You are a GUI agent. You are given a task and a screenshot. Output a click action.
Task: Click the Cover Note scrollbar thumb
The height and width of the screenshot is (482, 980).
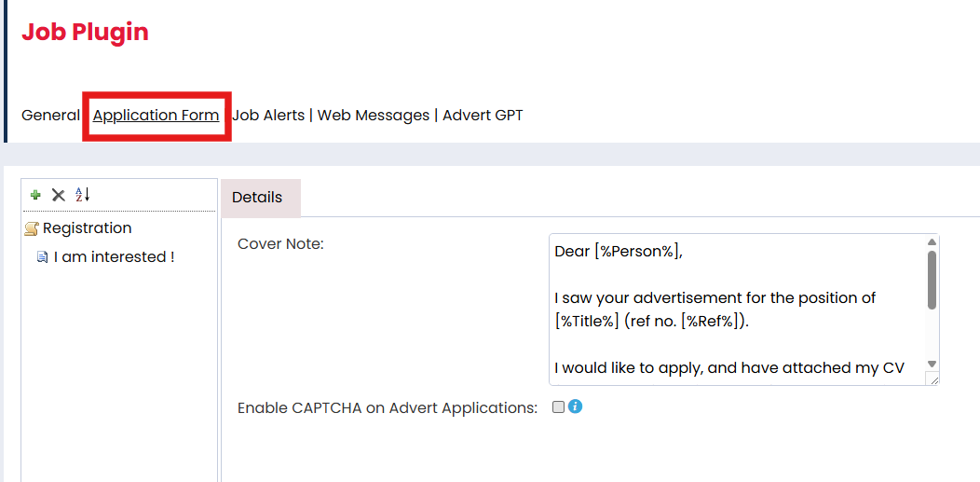(x=932, y=280)
